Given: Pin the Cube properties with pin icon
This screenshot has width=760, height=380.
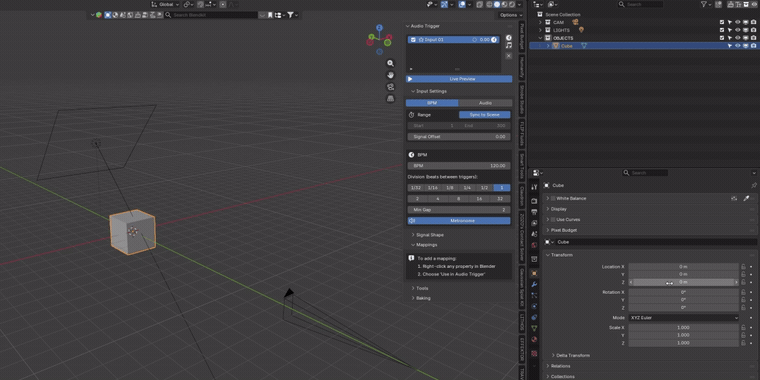Looking at the screenshot, I should pos(754,185).
